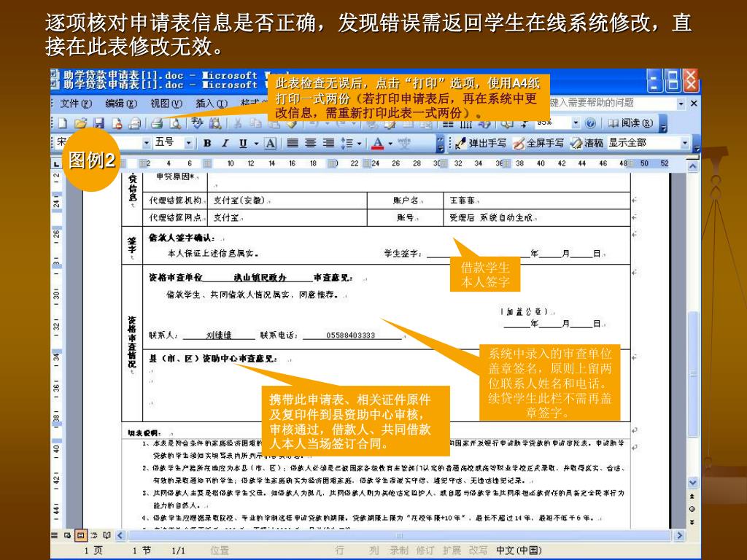Open the help question box dropdown
Screen dimensions: 747x560
681,104
